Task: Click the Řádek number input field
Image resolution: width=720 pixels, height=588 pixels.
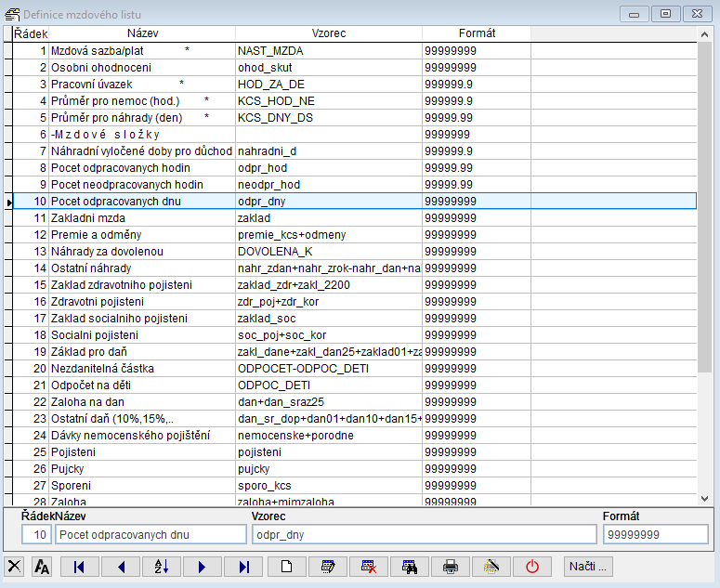Action: [36, 535]
